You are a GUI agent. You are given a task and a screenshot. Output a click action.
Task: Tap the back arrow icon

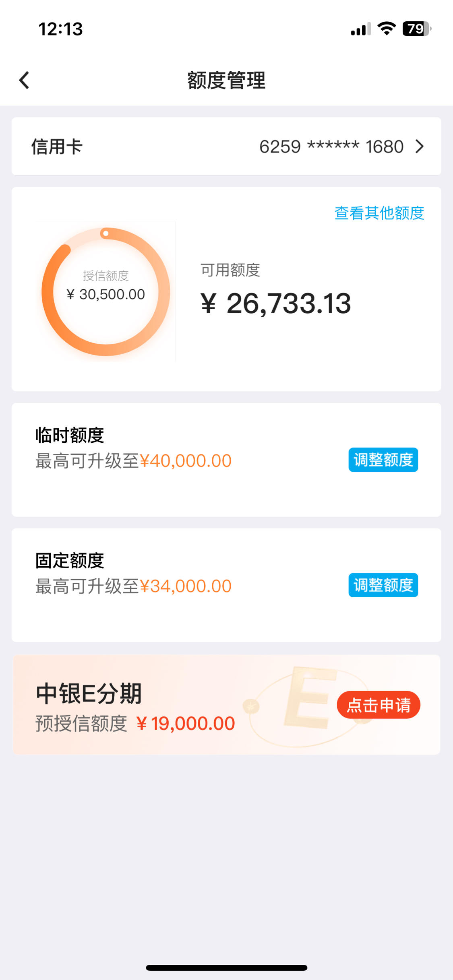pyautogui.click(x=24, y=80)
